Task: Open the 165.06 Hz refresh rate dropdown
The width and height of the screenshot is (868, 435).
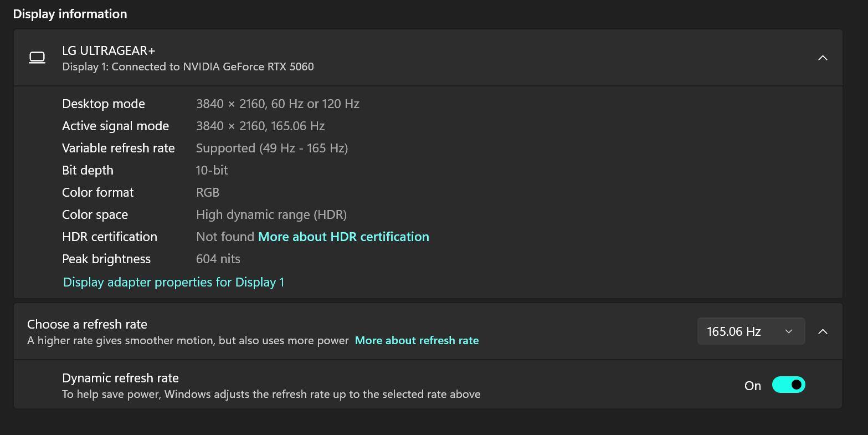Action: (751, 331)
